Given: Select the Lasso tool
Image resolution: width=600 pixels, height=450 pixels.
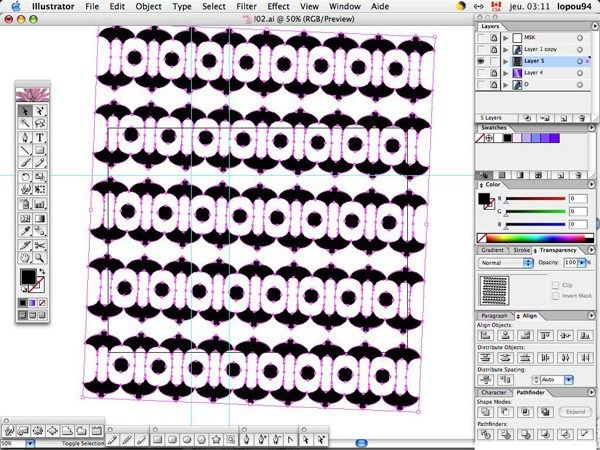Looking at the screenshot, I should (x=40, y=123).
